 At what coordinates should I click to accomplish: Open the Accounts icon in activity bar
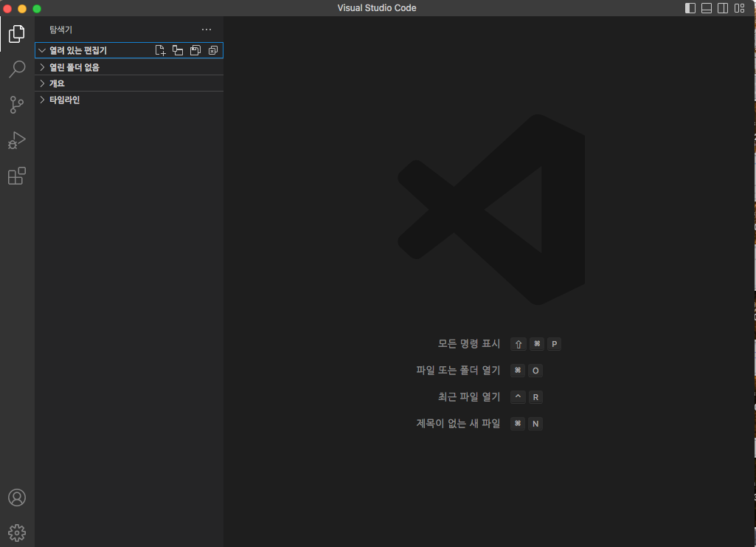click(x=17, y=498)
